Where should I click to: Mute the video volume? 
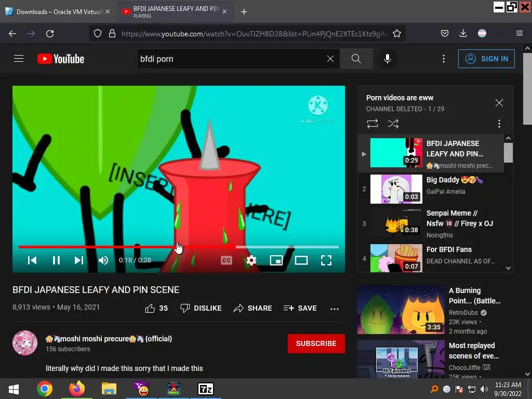point(103,260)
